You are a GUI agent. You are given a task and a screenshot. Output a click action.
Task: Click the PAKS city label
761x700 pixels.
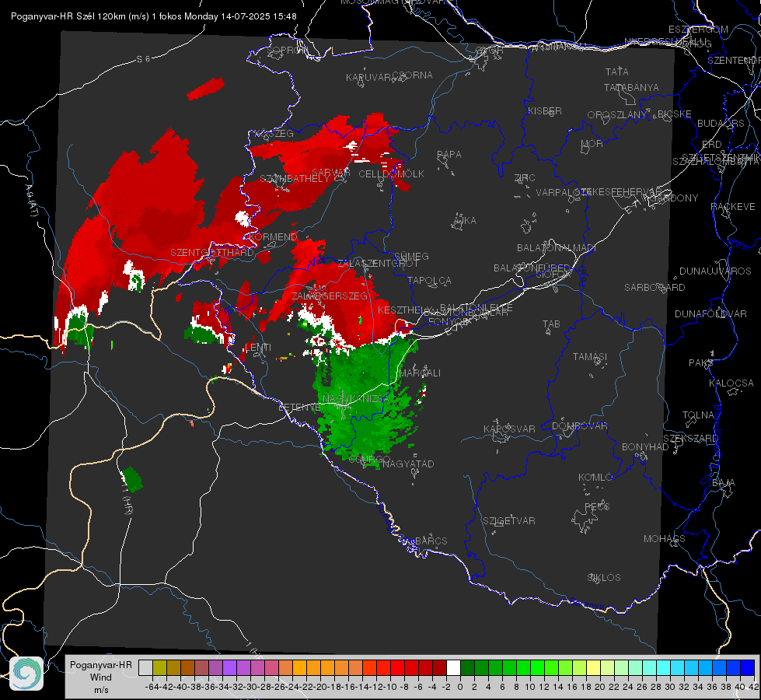pos(701,363)
